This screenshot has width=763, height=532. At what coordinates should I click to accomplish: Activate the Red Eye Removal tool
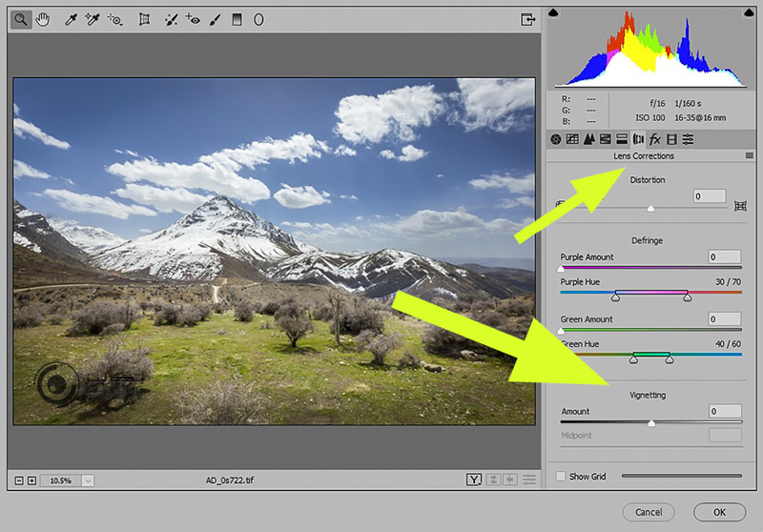click(193, 18)
